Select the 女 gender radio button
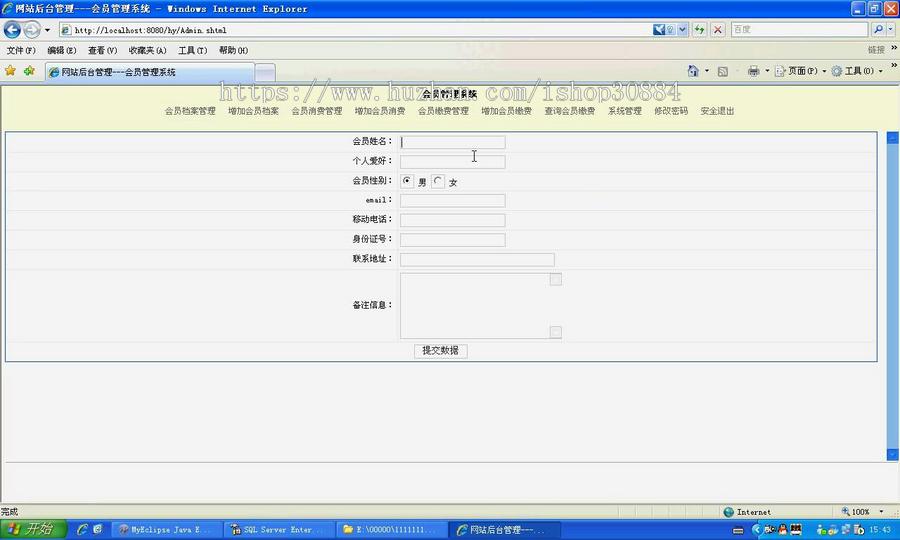 click(438, 181)
